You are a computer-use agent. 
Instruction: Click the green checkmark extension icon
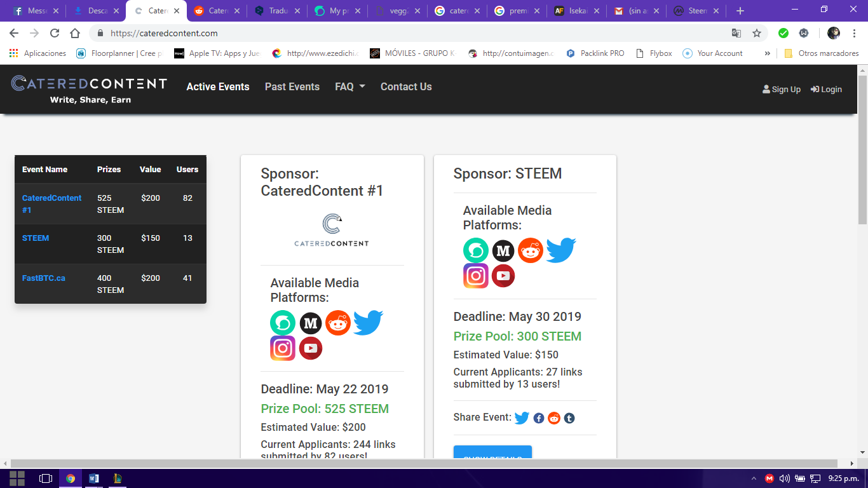[783, 33]
